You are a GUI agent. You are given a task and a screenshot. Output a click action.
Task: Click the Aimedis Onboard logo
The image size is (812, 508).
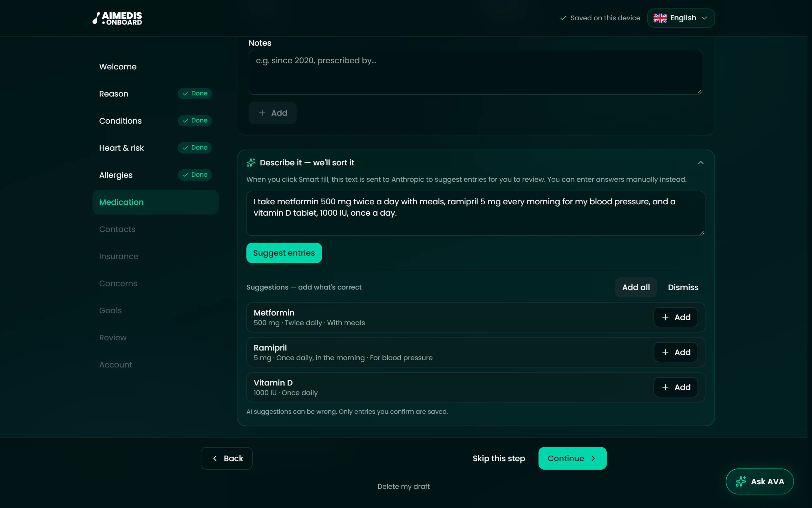coord(117,18)
